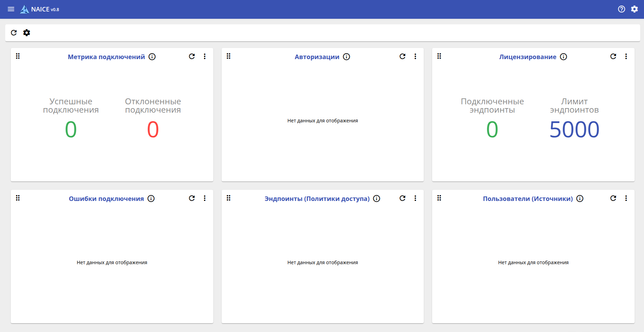The height and width of the screenshot is (332, 644).
Task: Click the NAICE logo icon
Action: 24,9
